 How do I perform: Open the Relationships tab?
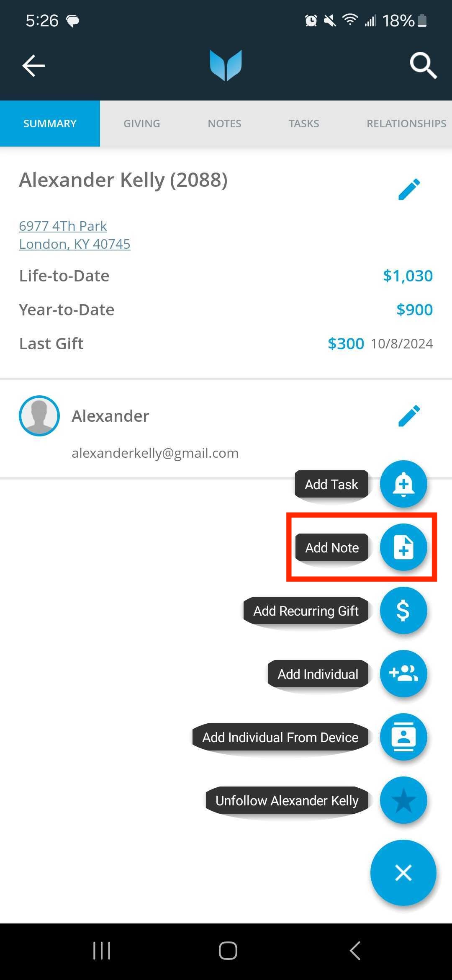(x=406, y=124)
